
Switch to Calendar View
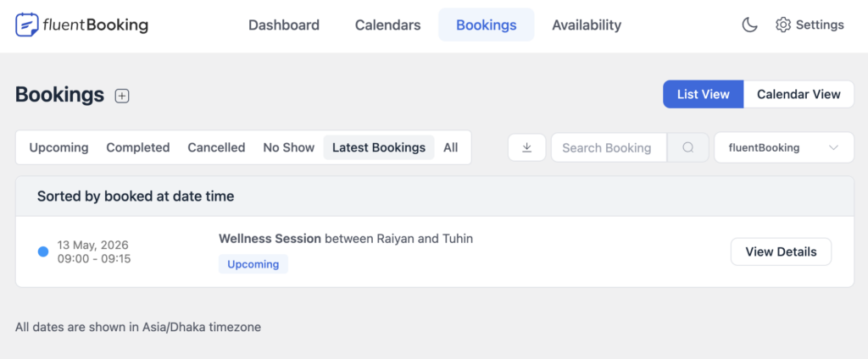tap(798, 94)
